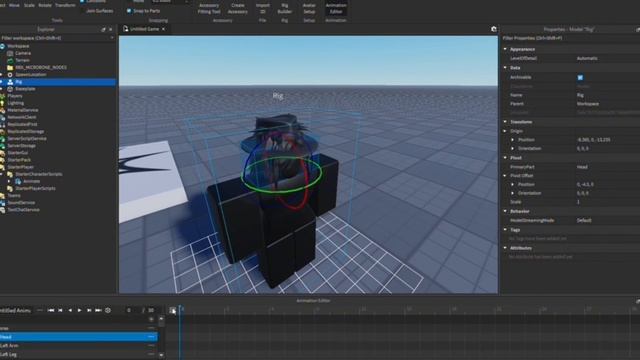
Task: Jump to the first frame of animation
Action: point(51,310)
